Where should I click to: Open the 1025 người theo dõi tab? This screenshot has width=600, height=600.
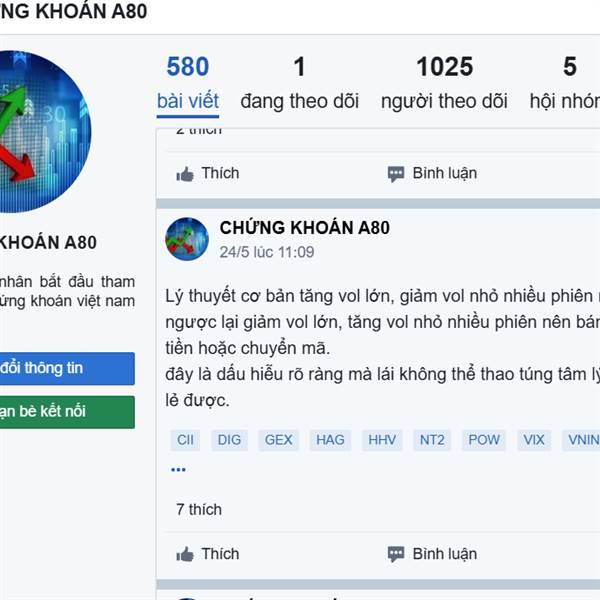coord(444,83)
